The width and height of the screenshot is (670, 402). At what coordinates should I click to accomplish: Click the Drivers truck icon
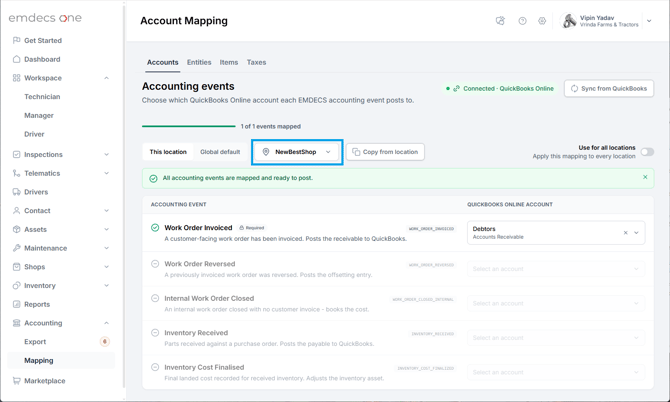(16, 192)
